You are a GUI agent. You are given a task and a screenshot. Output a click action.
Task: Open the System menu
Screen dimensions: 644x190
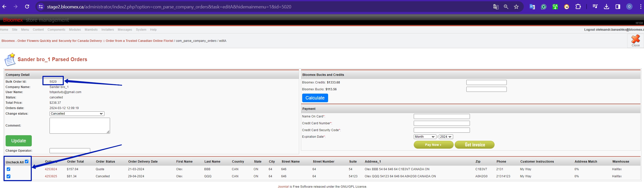(141, 30)
